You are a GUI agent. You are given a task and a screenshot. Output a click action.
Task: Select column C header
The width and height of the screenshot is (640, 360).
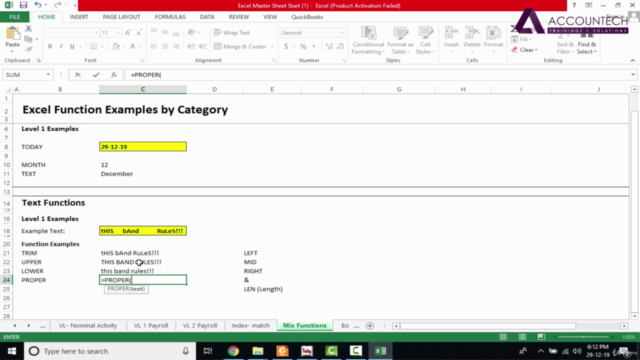point(143,89)
